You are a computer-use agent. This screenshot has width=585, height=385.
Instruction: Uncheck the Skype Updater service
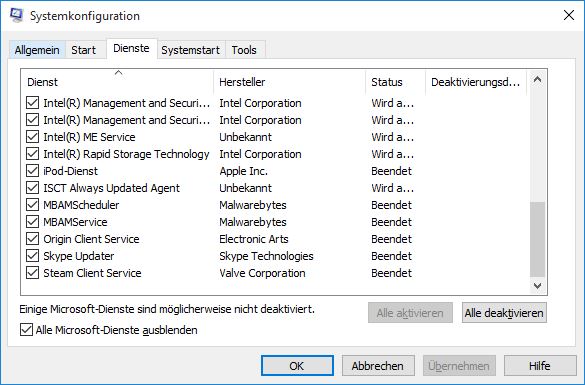(x=32, y=256)
